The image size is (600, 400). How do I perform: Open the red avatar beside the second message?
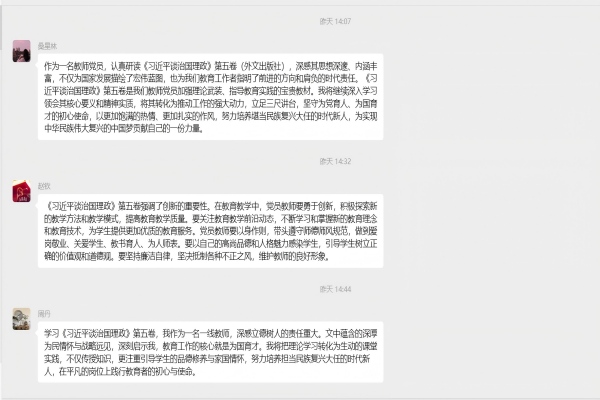[x=21, y=191]
